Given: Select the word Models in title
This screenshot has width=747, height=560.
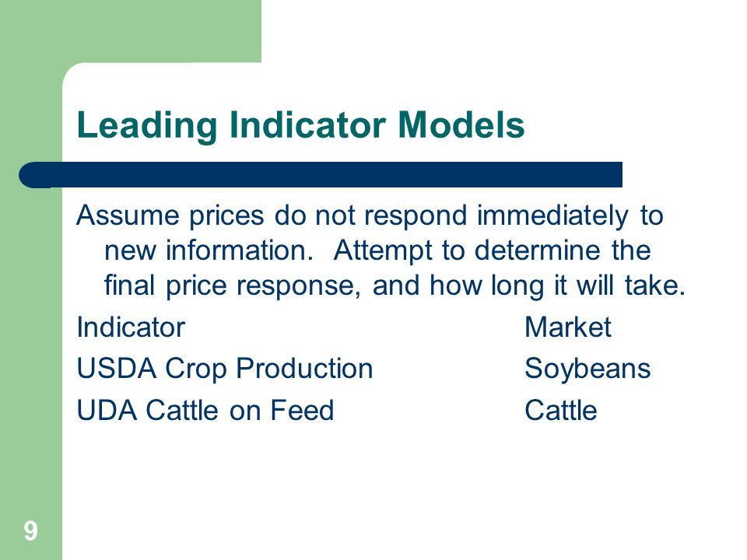Looking at the screenshot, I should (461, 124).
